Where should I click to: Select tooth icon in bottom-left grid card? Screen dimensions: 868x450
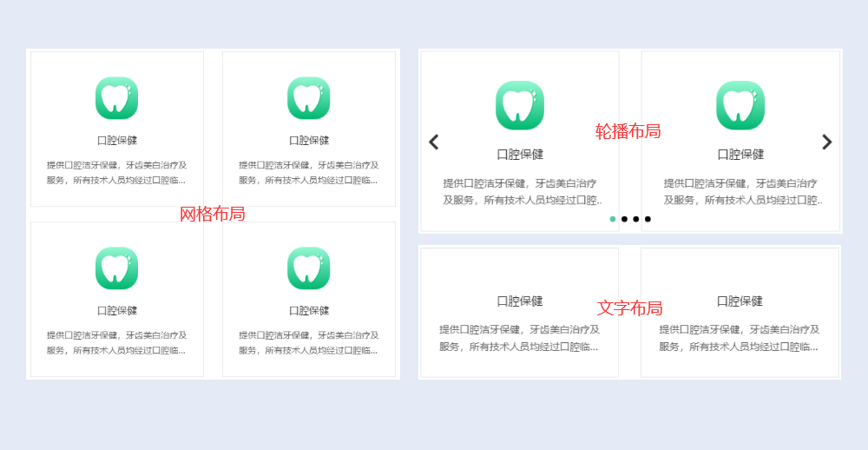point(117,268)
